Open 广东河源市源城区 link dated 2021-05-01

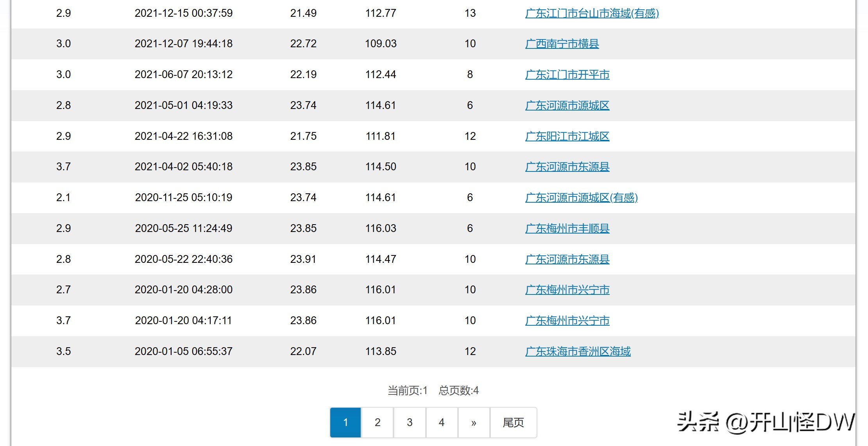[x=567, y=105]
